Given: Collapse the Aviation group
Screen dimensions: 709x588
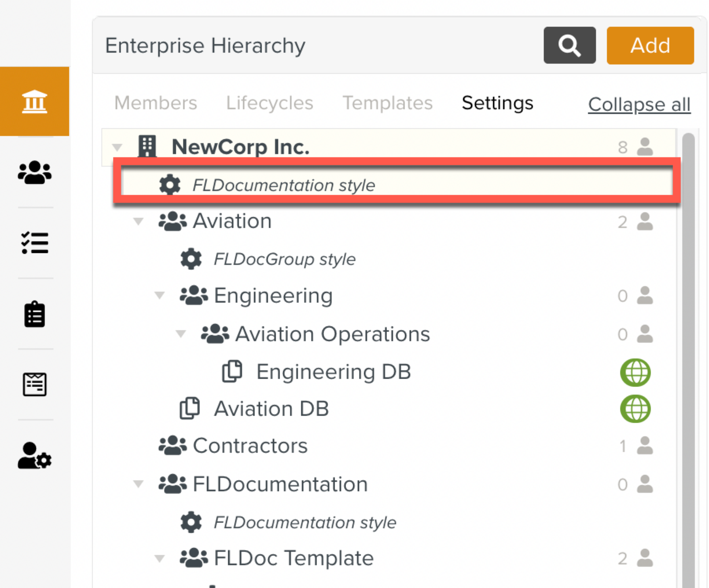Looking at the screenshot, I should (x=138, y=222).
